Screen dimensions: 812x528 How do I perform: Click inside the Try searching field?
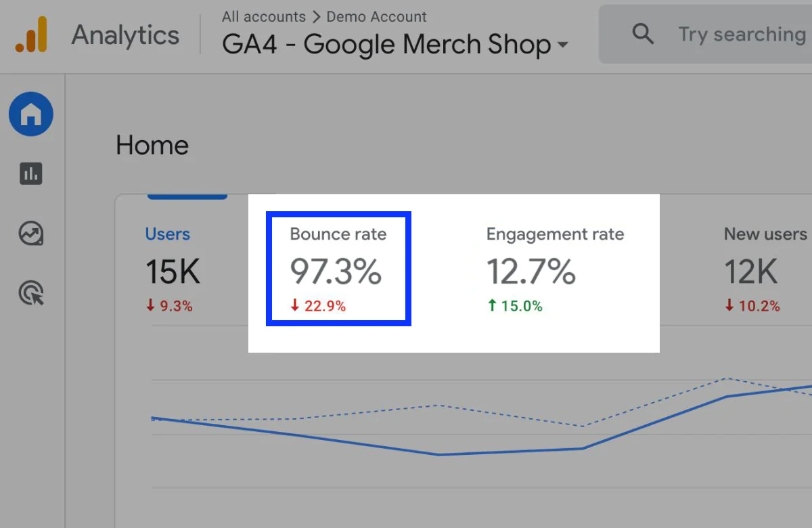click(741, 34)
